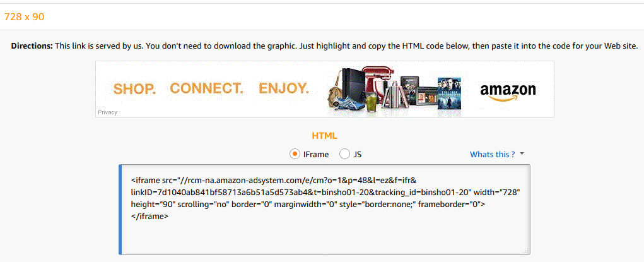Select the JS radio button
This screenshot has height=262, width=644.
click(344, 154)
